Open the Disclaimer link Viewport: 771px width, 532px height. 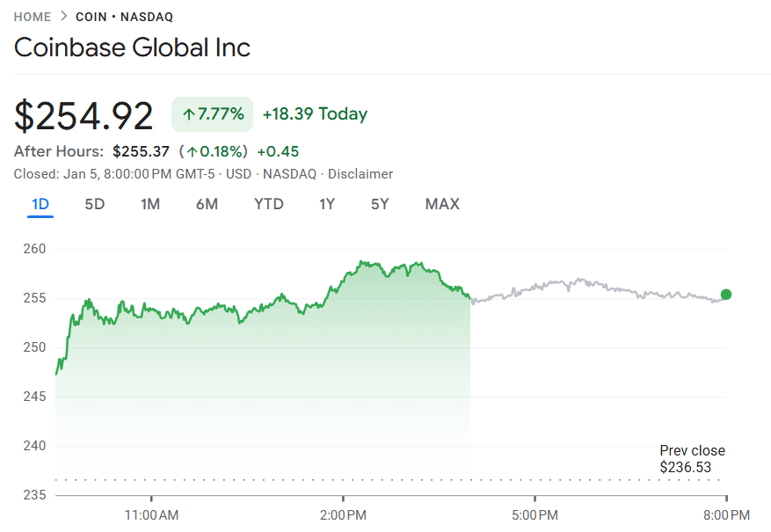point(360,174)
